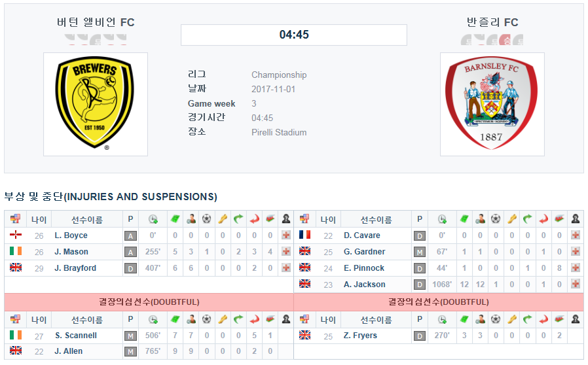Click Northern Ireland flag next to L. Boyce
This screenshot has height=365, width=588.
[16, 235]
